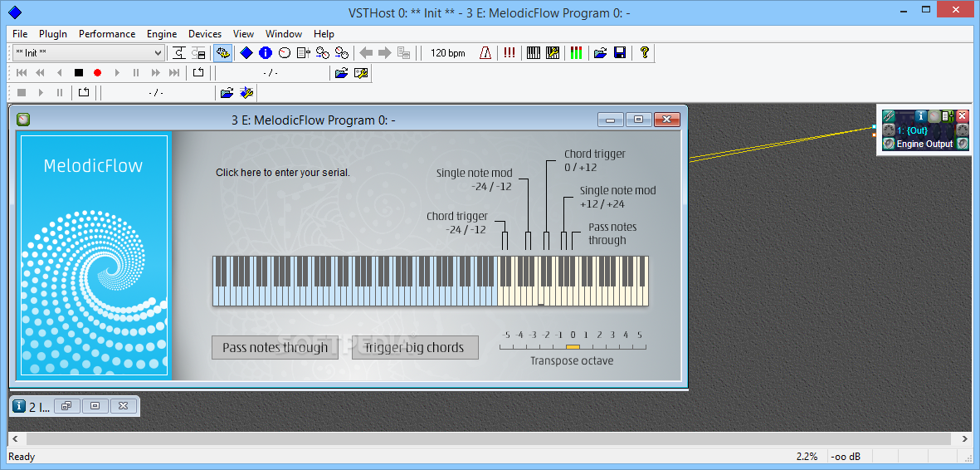
Task: Click the yellow question mark help icon
Action: pos(645,53)
